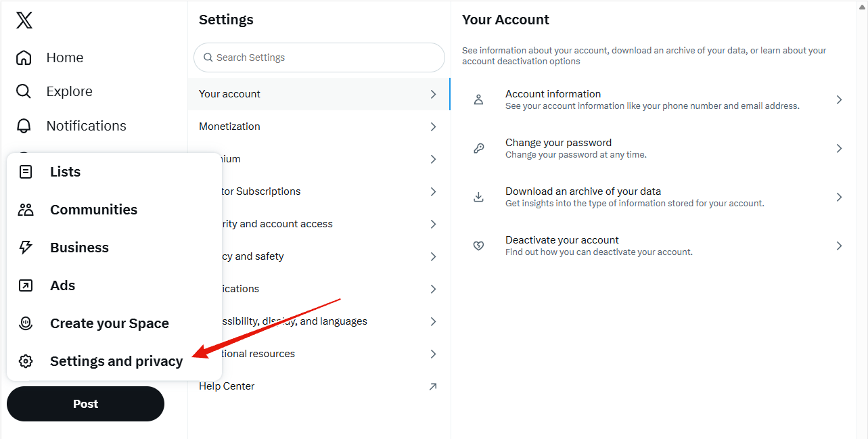Screen dimensions: 868x439
Task: Open Home via the house icon
Action: click(x=24, y=57)
